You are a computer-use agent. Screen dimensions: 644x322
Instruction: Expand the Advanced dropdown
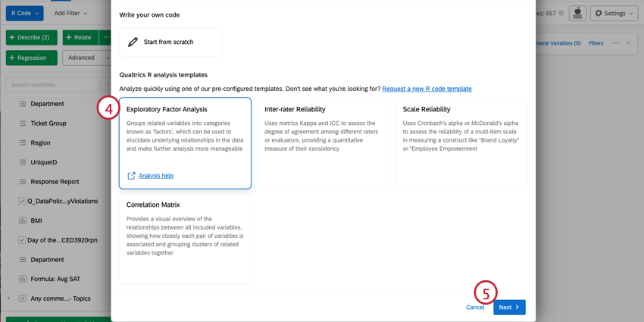click(86, 58)
